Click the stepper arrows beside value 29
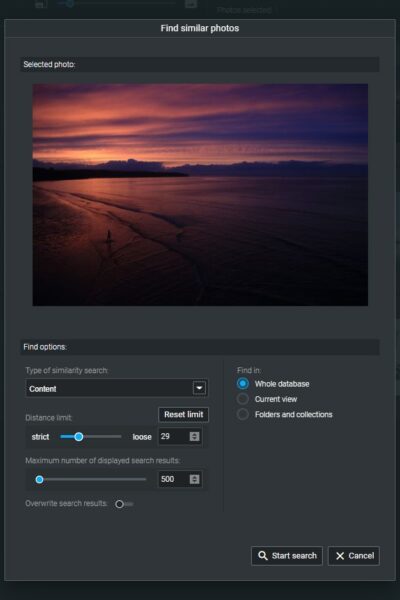 click(194, 436)
